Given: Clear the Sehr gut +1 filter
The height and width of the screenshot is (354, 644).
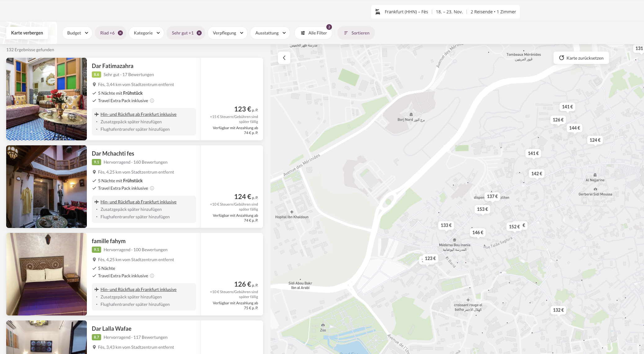Looking at the screenshot, I should 199,33.
